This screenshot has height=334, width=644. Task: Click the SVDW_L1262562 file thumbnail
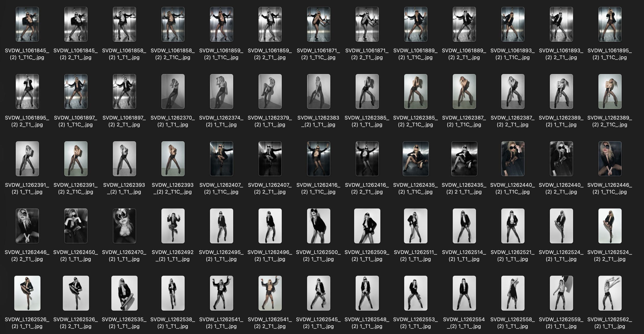[x=610, y=293]
